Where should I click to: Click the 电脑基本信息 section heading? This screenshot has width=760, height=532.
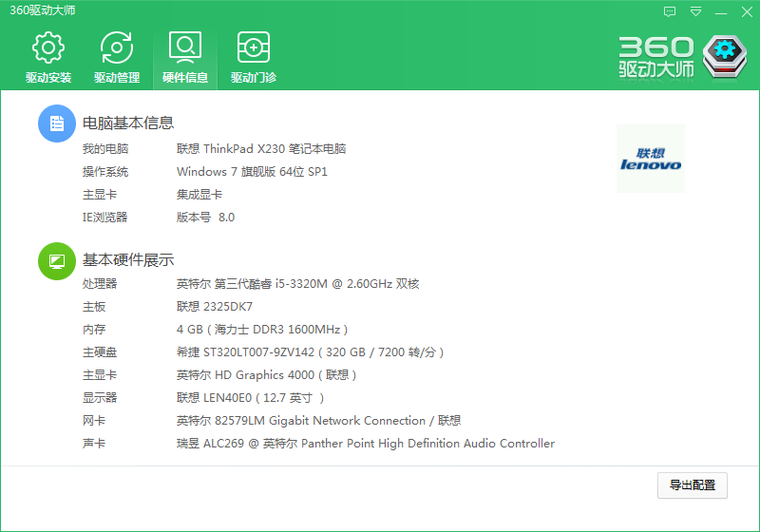point(128,123)
